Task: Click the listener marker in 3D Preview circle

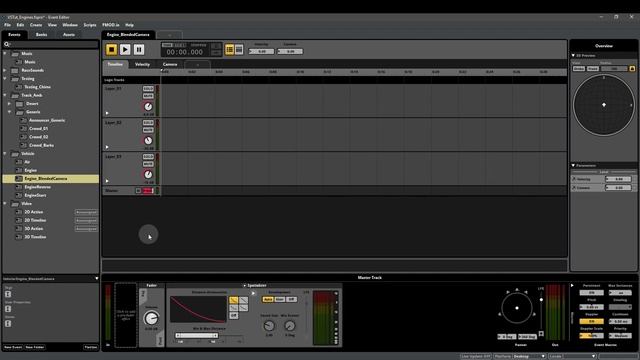Action: (x=604, y=105)
